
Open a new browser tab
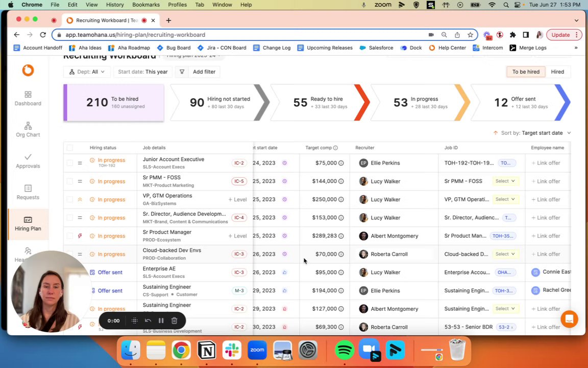168,20
